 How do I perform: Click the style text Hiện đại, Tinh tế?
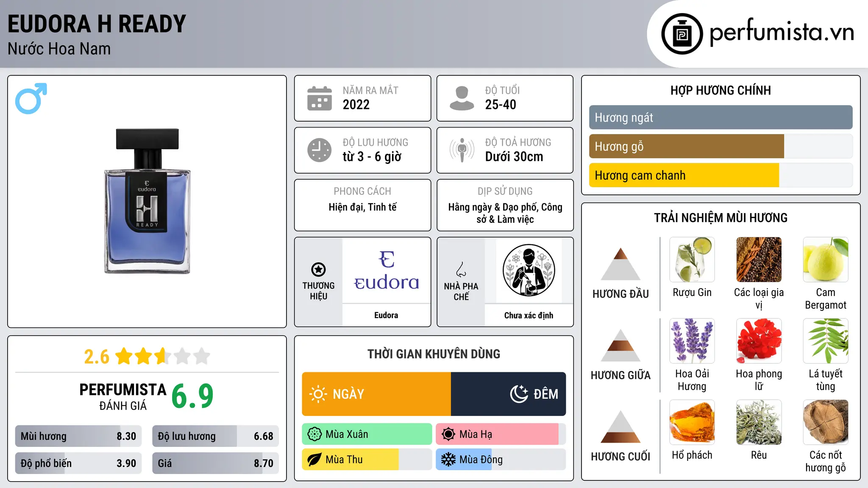click(x=362, y=207)
